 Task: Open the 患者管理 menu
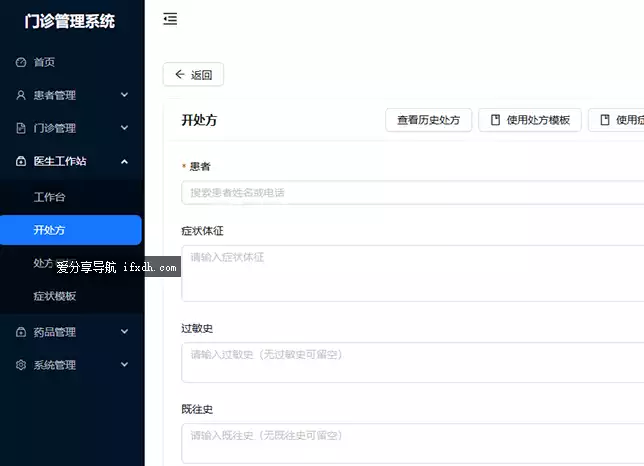[72, 95]
